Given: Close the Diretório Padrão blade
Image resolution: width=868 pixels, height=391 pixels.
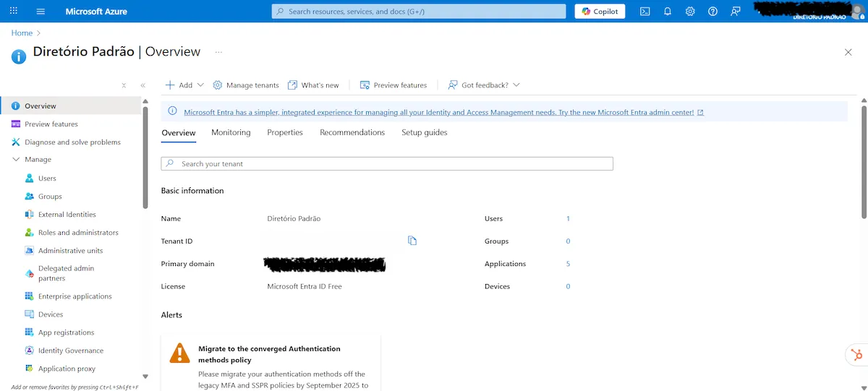Looking at the screenshot, I should point(848,52).
